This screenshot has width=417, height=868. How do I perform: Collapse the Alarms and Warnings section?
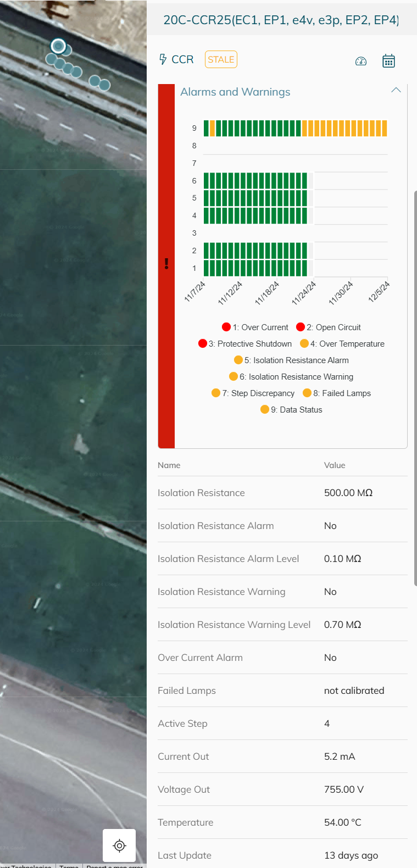tap(396, 90)
